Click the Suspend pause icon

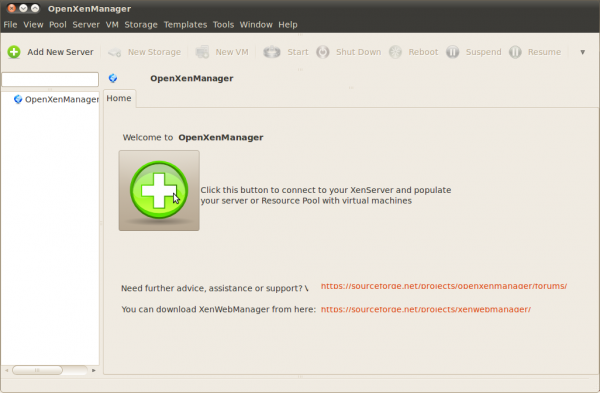point(452,52)
